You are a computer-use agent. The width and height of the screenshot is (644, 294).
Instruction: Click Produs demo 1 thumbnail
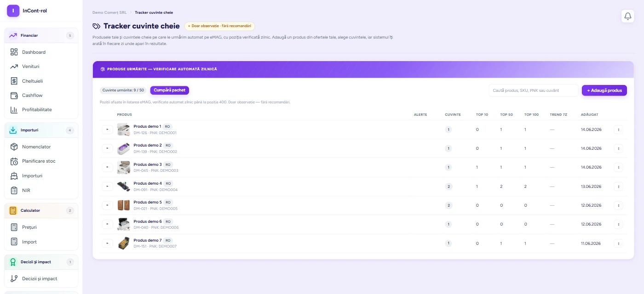pos(123,130)
